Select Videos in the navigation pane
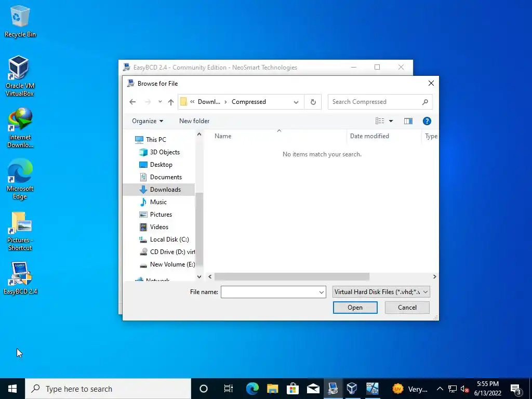The image size is (532, 399). coord(159,227)
